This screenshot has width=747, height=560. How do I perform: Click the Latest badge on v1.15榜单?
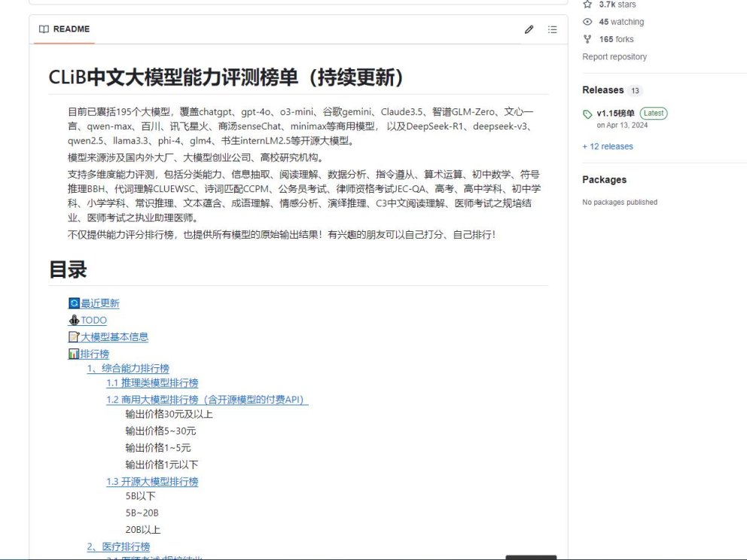[652, 113]
